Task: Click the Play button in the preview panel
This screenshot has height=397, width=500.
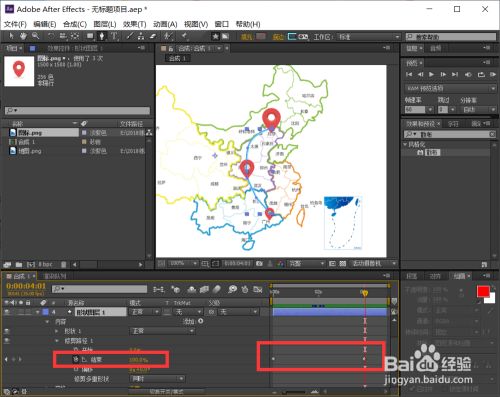Action: pos(431,74)
